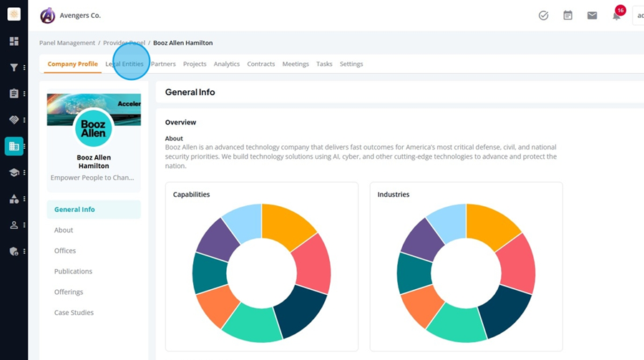644x360 pixels.
Task: Open the mail envelope icon
Action: pyautogui.click(x=592, y=16)
